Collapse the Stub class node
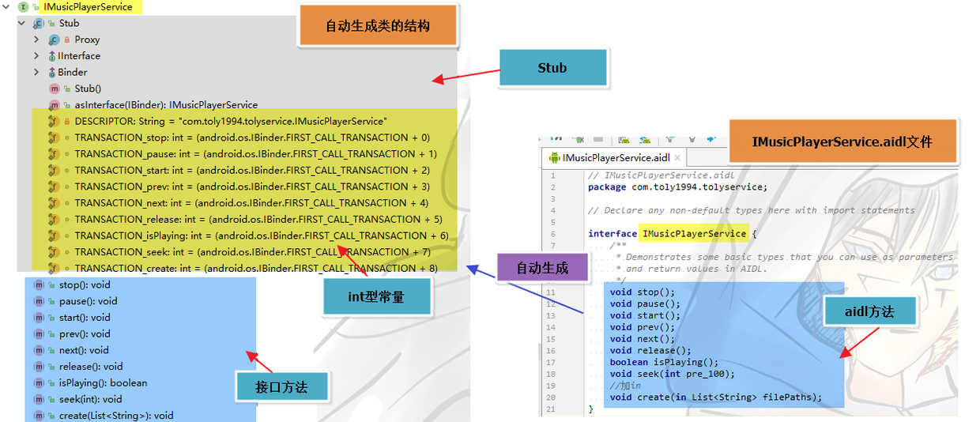This screenshot has width=980, height=422. click(x=23, y=23)
